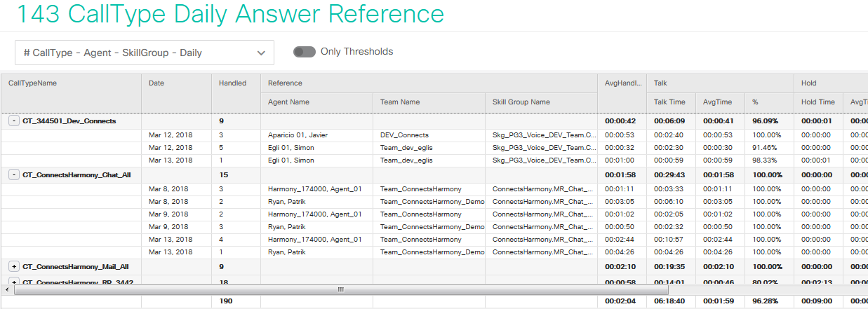
Task: Click the total handled value 190
Action: 225,301
